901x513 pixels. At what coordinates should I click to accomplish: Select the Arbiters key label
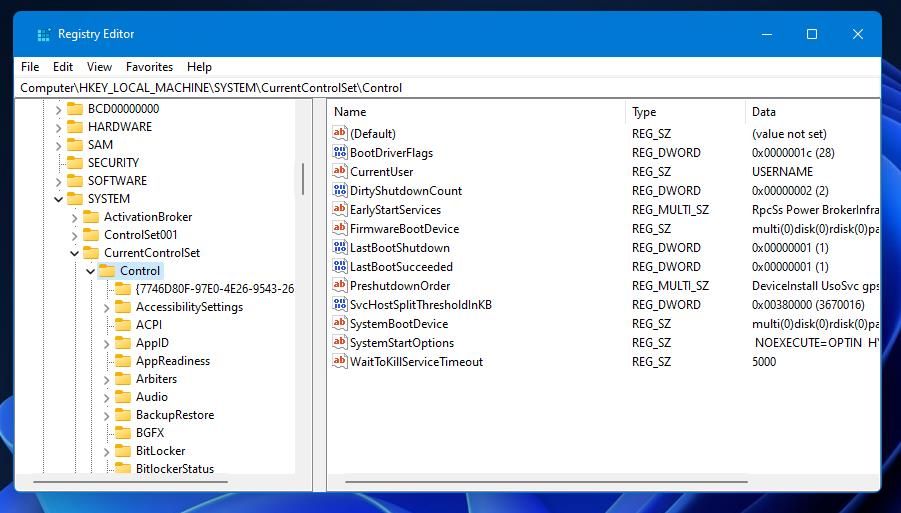[156, 379]
